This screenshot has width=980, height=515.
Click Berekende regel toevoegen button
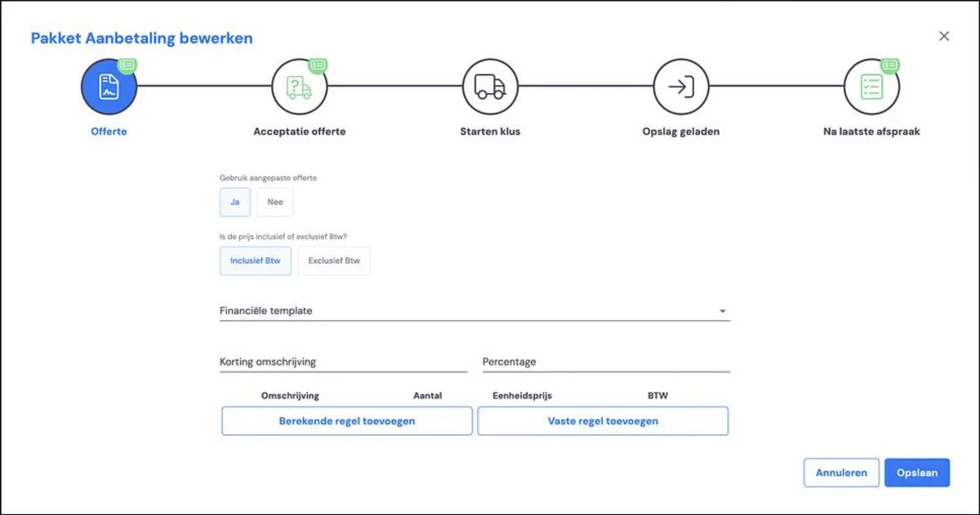coord(347,421)
